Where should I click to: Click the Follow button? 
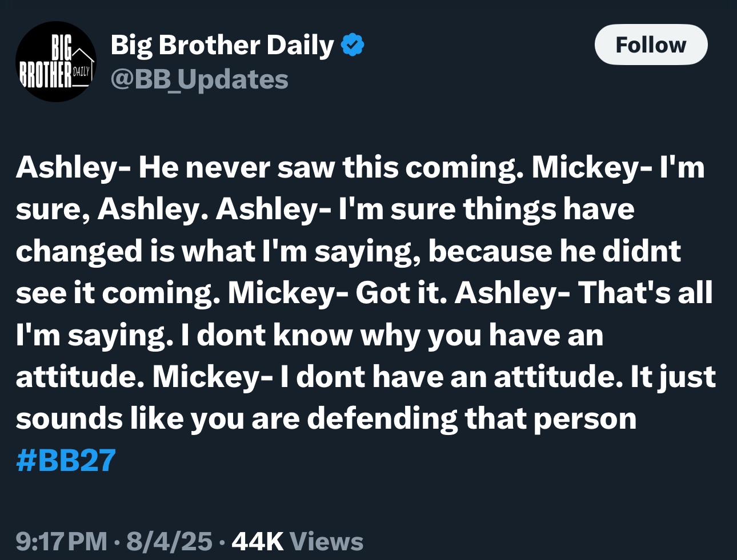(651, 45)
